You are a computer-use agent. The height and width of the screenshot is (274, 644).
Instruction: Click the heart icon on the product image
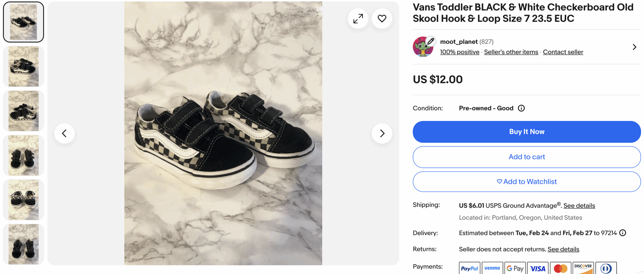[382, 19]
